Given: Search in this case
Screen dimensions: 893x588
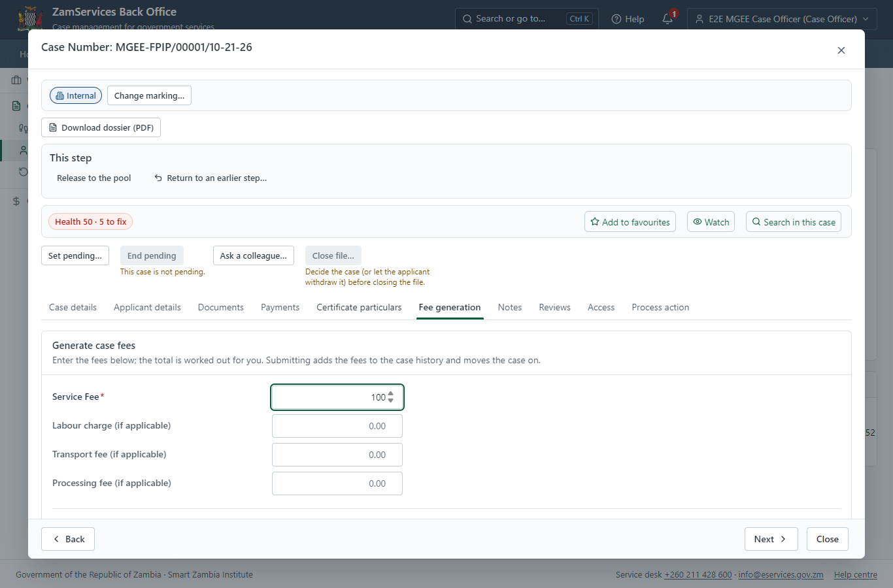Looking at the screenshot, I should pos(794,221).
